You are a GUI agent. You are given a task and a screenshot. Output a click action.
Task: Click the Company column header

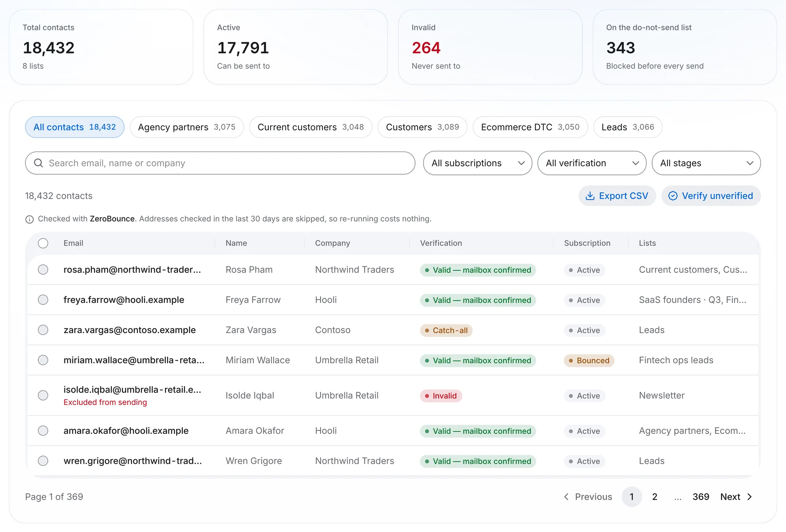pyautogui.click(x=332, y=243)
